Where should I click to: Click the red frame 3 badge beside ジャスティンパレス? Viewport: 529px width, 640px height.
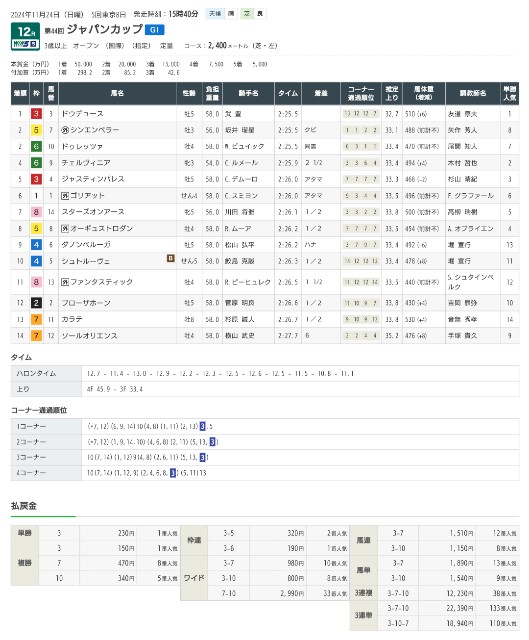point(36,179)
